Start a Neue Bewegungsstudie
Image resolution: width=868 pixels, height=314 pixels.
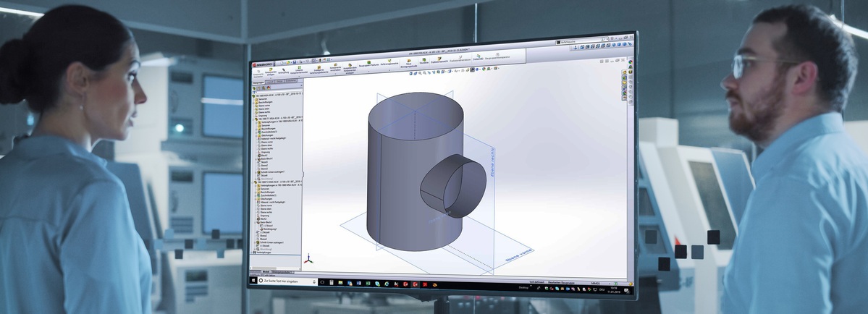tap(409, 64)
